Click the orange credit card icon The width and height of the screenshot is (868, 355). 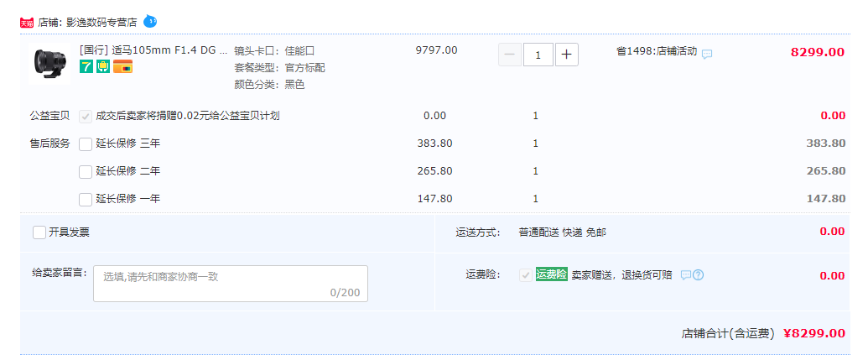click(x=123, y=67)
